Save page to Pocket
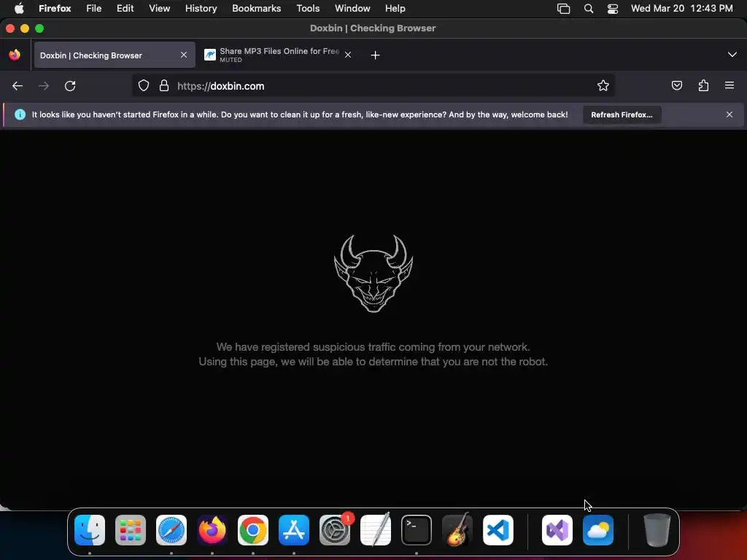 click(676, 86)
